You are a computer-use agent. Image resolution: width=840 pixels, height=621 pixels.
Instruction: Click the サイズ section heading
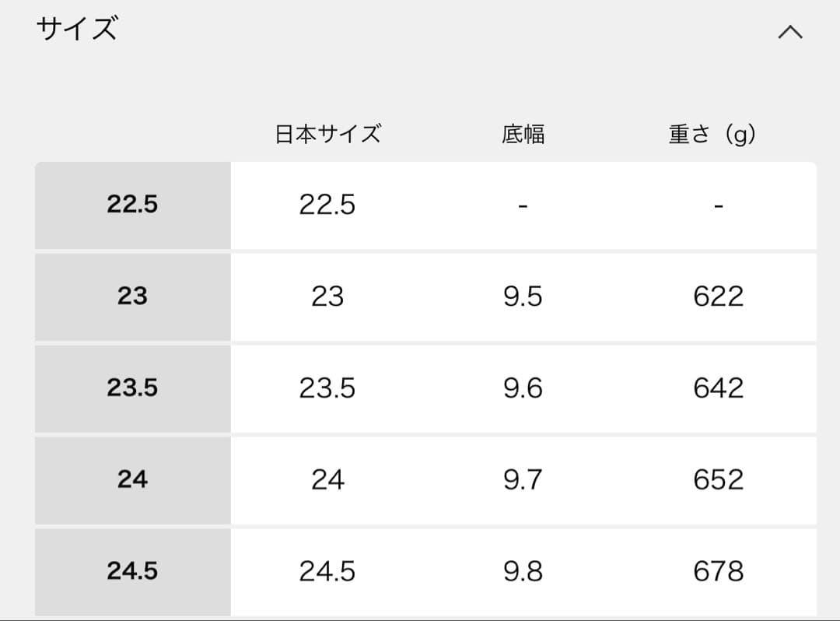tap(77, 30)
